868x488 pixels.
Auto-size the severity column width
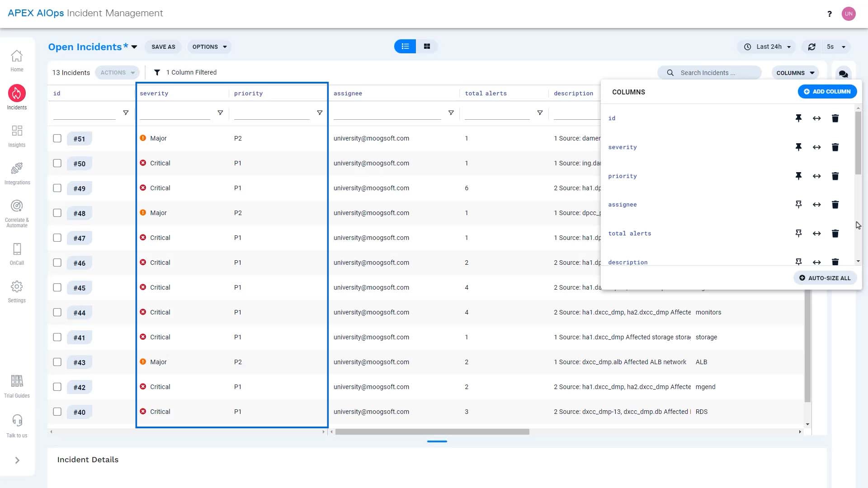coord(816,147)
